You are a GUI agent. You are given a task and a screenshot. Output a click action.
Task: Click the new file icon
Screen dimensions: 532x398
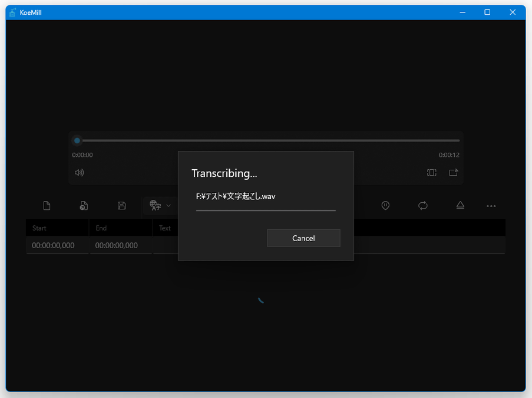(x=47, y=206)
